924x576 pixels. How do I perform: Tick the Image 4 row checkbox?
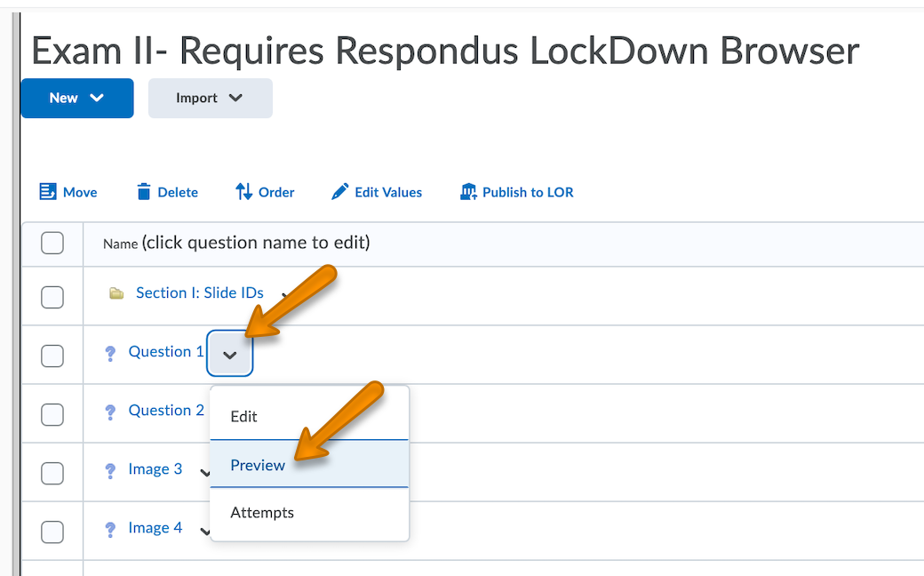pyautogui.click(x=52, y=532)
